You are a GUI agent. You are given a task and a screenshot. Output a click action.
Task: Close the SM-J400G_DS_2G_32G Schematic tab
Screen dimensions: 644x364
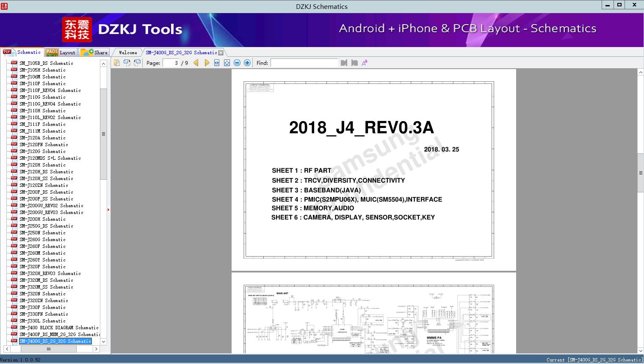[x=221, y=53]
